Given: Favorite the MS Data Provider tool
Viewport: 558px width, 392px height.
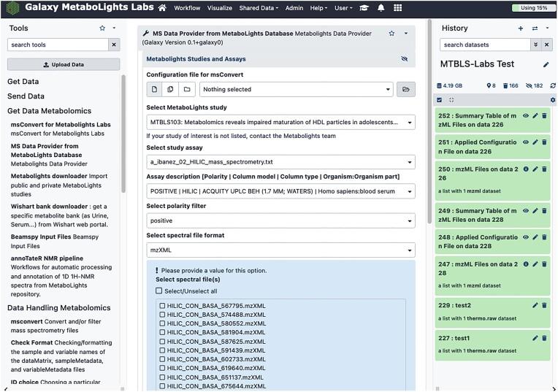Looking at the screenshot, I should point(392,34).
